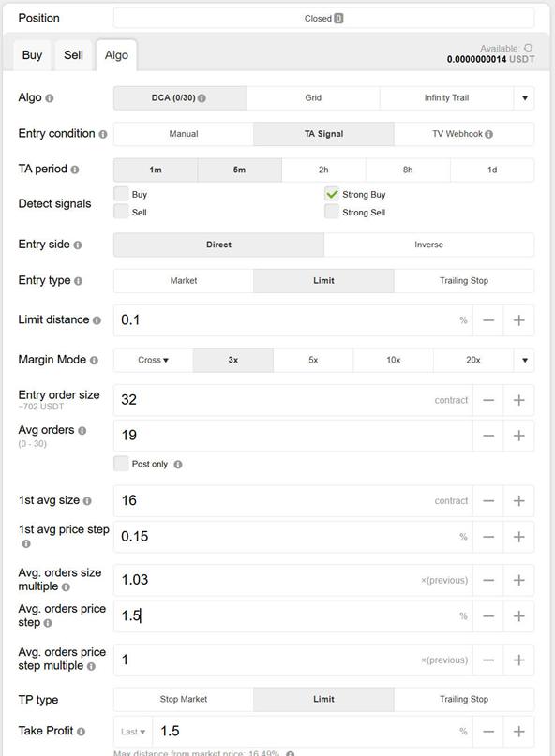Enable the Buy signal checkbox
This screenshot has height=756, width=555.
121,194
